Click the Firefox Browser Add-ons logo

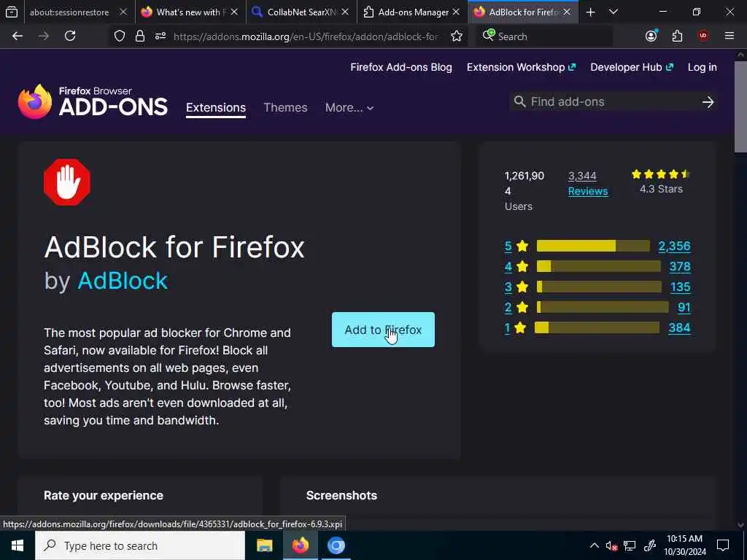point(93,101)
